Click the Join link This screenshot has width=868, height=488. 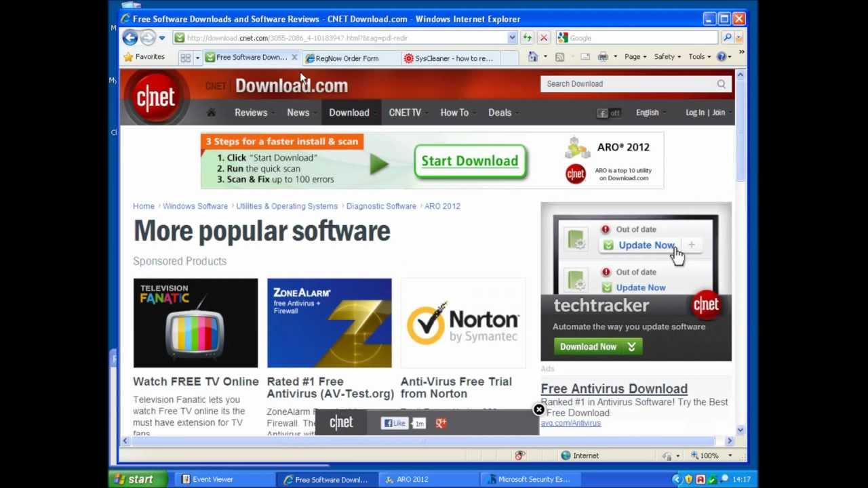pos(719,113)
